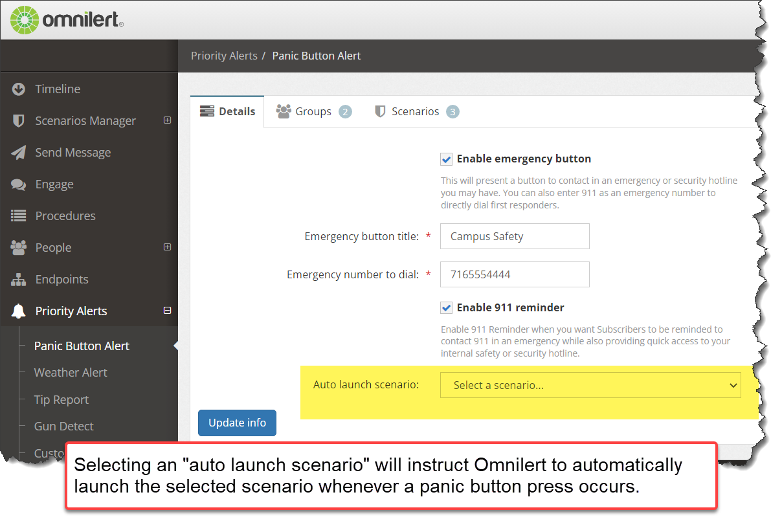Click the Priority Alerts bell icon
The height and width of the screenshot is (532, 782).
click(x=19, y=311)
